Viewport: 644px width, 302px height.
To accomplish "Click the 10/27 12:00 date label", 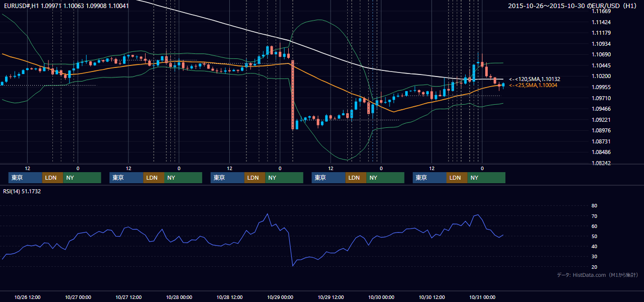I will [128, 297].
